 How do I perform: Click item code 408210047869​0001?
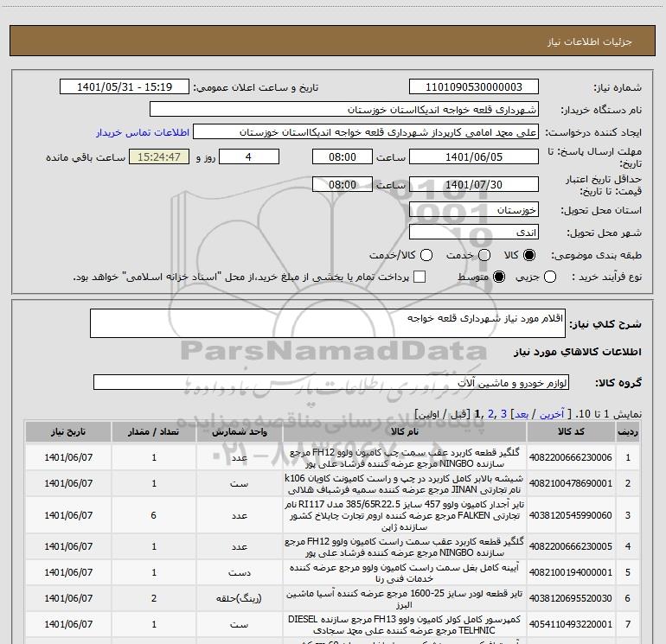[x=571, y=483]
